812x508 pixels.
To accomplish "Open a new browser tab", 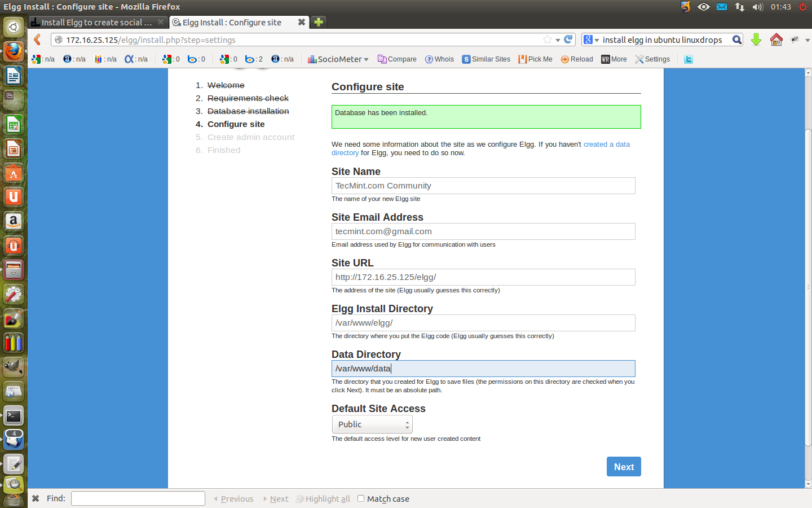I will pos(319,22).
